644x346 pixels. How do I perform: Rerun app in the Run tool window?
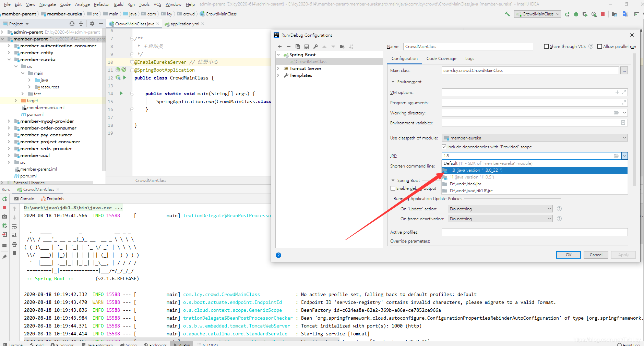coord(4,199)
